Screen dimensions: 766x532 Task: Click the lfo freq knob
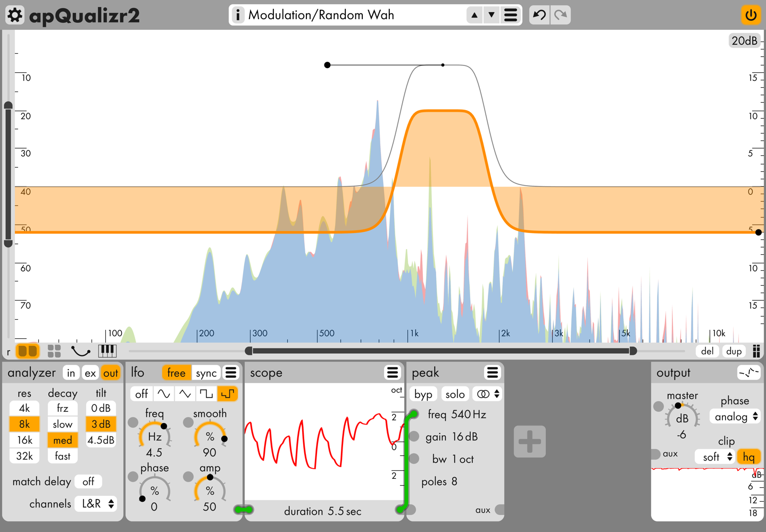(155, 436)
